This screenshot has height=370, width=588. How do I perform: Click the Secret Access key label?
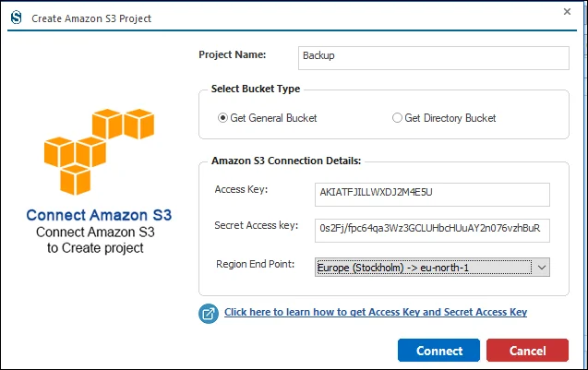(257, 225)
